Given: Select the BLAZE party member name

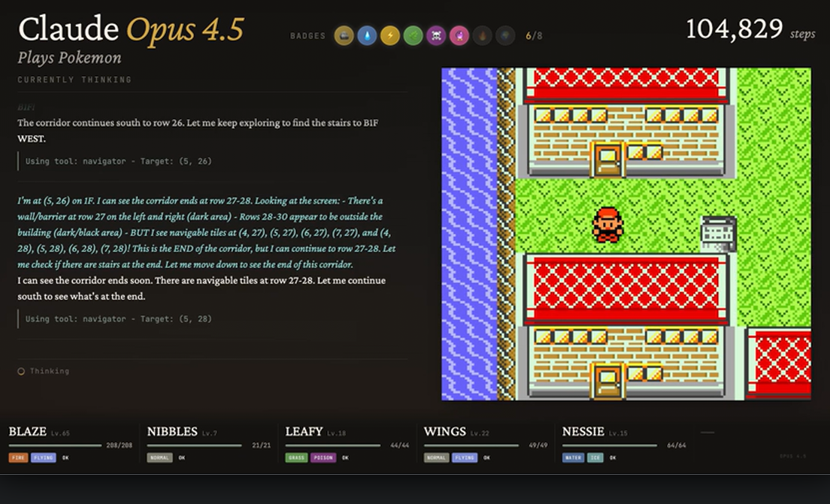Looking at the screenshot, I should click(28, 432).
